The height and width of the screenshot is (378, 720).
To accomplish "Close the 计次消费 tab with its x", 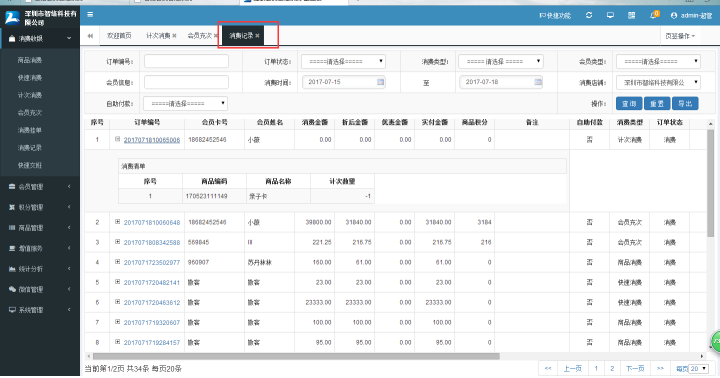I will click(174, 36).
